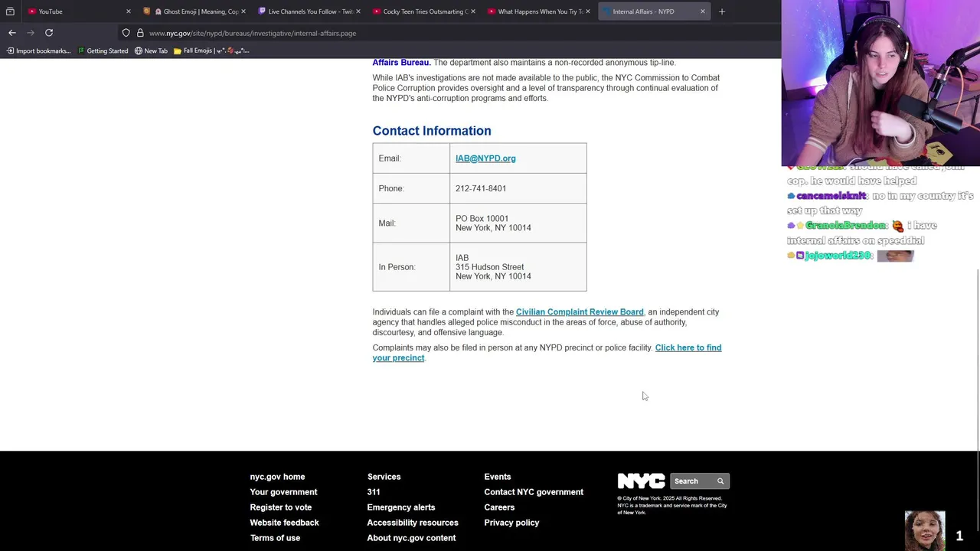Open nyc.gov home footer link
Screen dimensions: 980x551
pyautogui.click(x=277, y=477)
